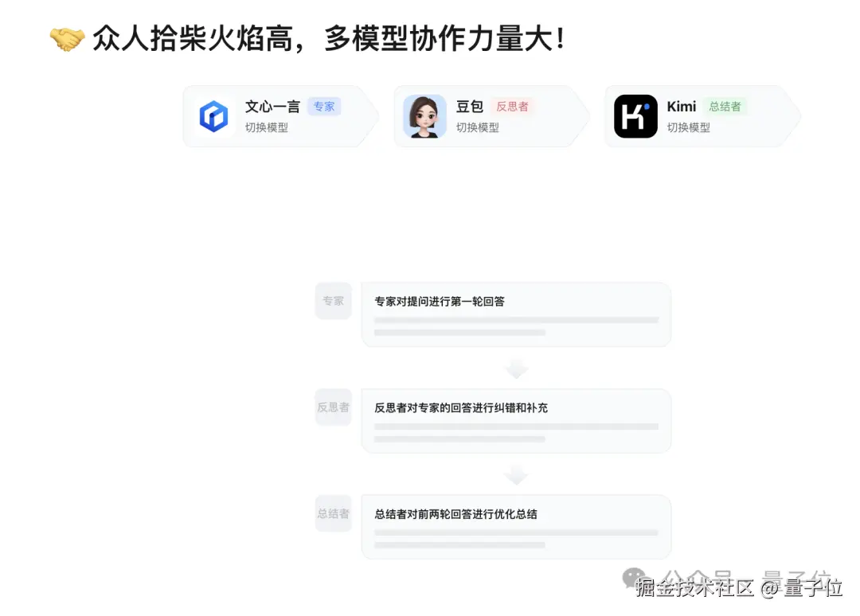
Task: Open 切换模型 under 豆包
Action: point(477,127)
